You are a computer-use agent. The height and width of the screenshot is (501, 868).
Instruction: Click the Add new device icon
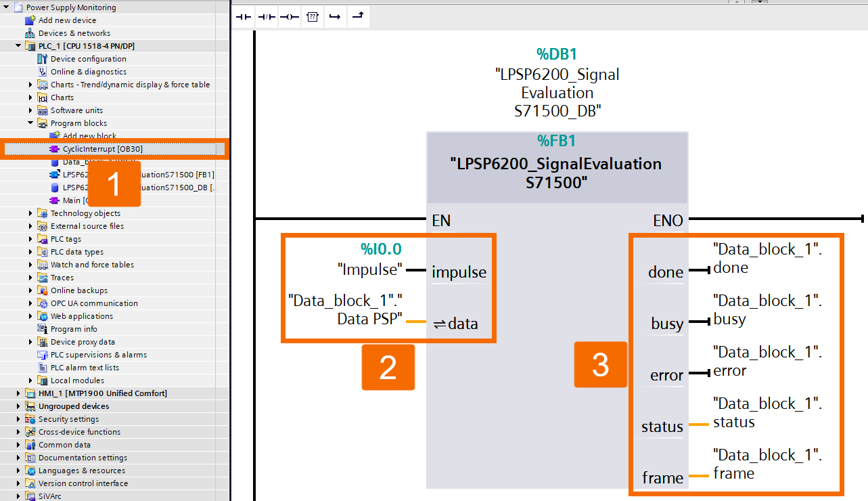tap(30, 20)
